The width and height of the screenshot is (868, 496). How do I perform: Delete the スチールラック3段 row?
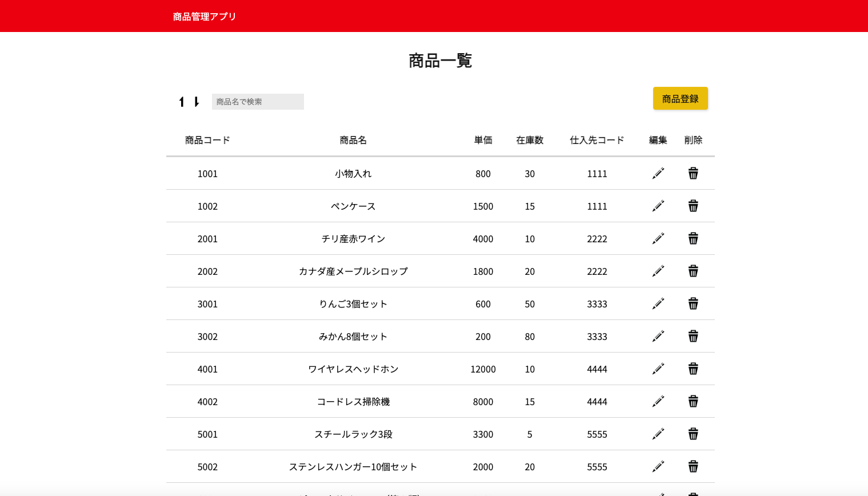[693, 434]
